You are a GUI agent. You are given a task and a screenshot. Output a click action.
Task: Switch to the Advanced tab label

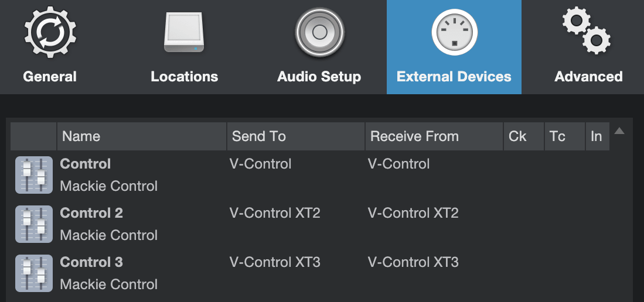pyautogui.click(x=588, y=77)
